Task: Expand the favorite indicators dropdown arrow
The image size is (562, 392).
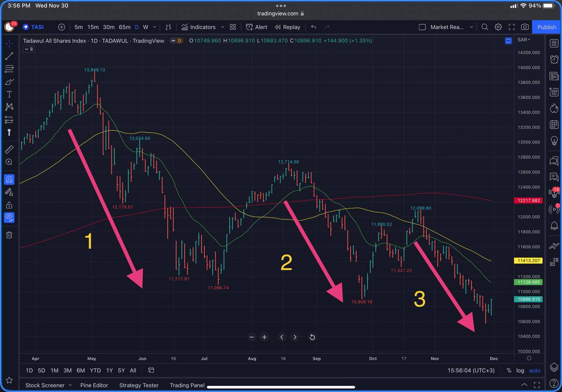Action: [222, 27]
